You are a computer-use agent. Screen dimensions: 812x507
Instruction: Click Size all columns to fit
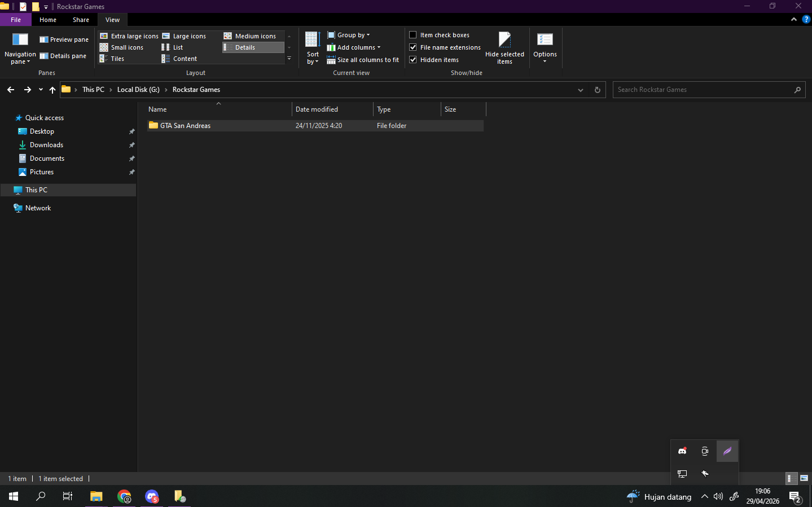(363, 60)
